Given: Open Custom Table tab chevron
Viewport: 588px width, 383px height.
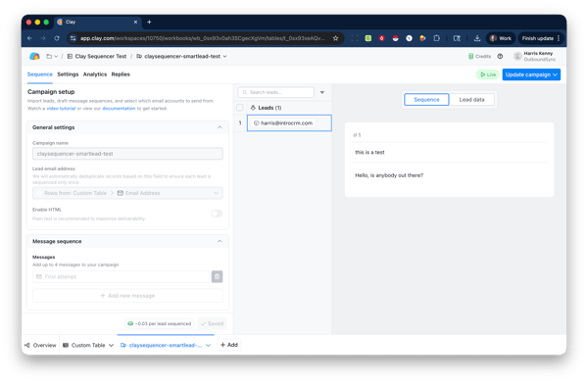Looking at the screenshot, I should point(111,345).
